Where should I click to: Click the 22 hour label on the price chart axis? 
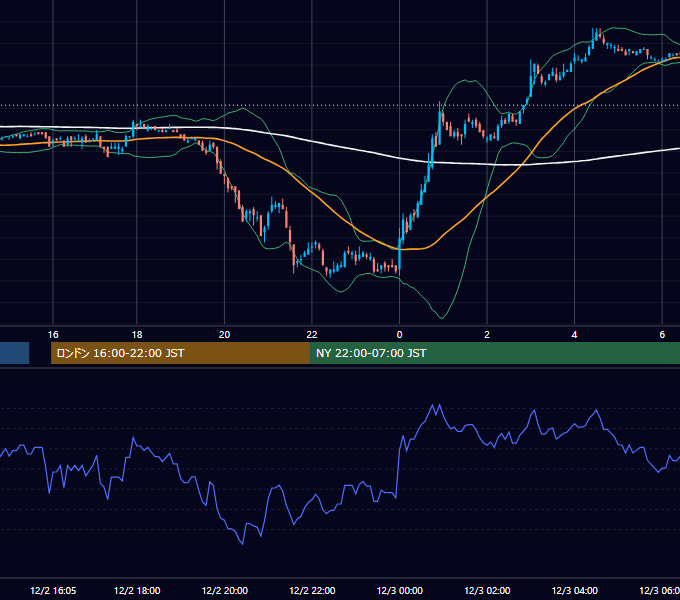pyautogui.click(x=312, y=335)
